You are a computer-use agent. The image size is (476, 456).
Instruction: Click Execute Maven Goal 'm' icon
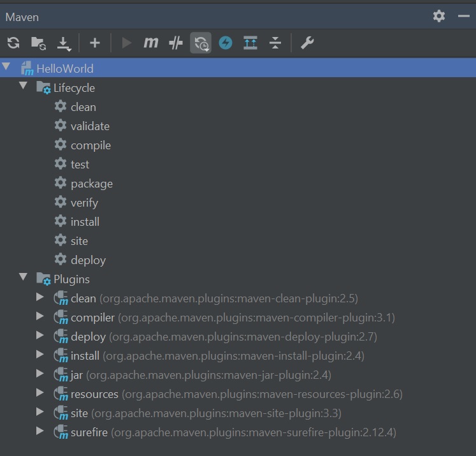coord(151,43)
